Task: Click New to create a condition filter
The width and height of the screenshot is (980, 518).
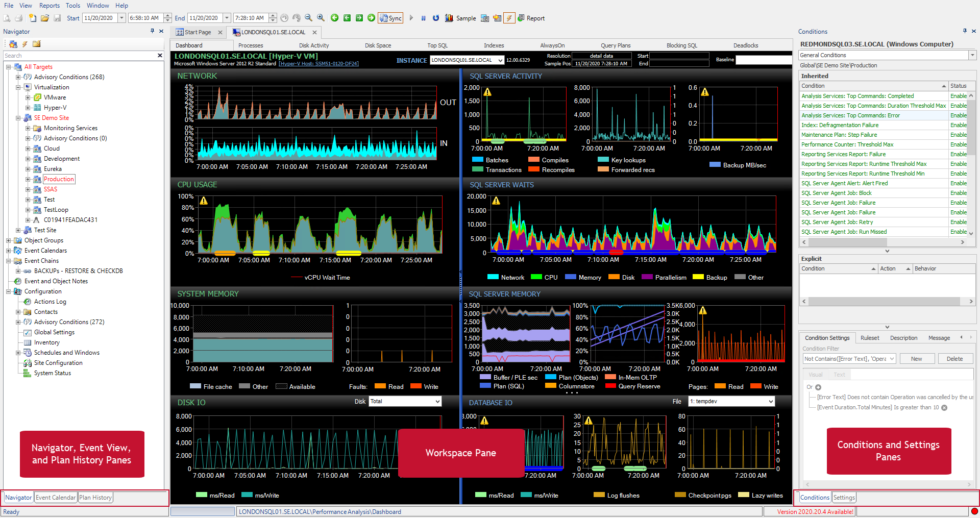Action: (917, 358)
